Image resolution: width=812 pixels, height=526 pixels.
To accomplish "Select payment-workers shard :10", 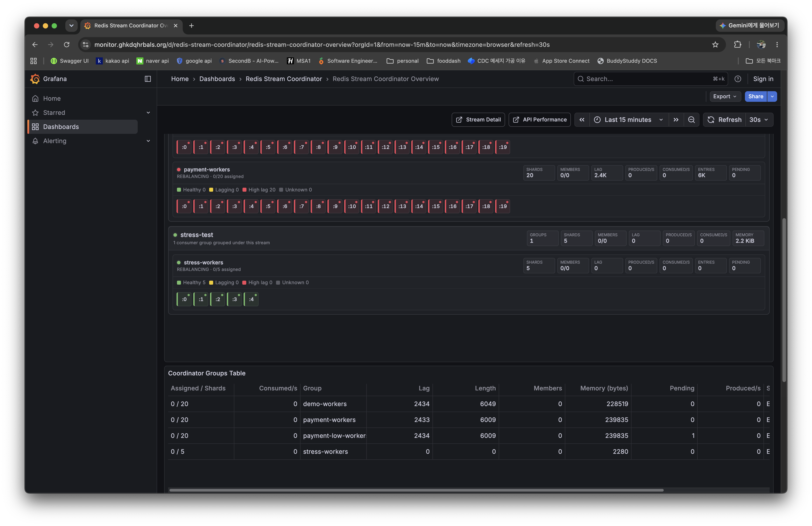I will (x=352, y=206).
